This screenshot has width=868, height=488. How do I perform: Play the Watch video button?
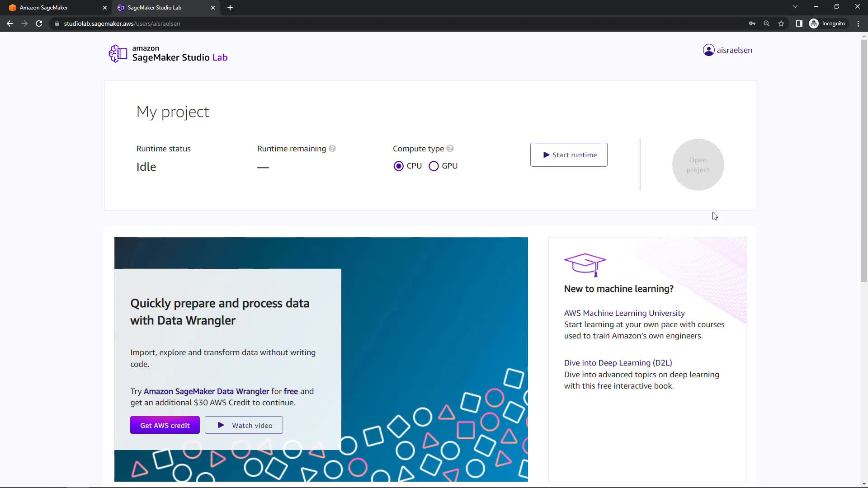[244, 425]
